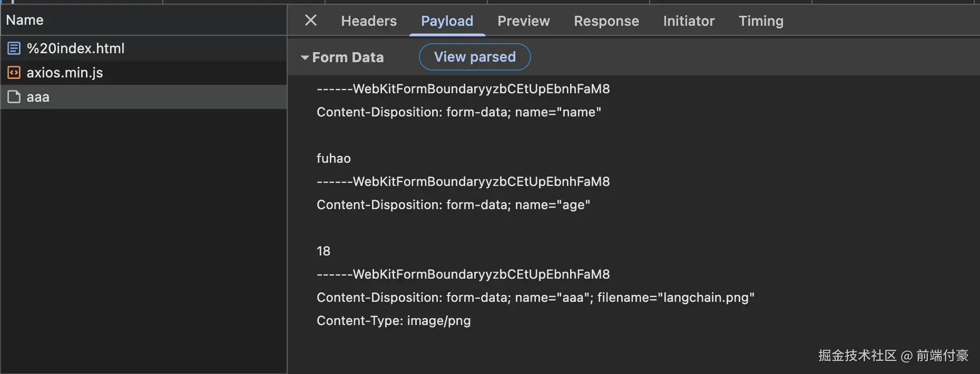Close the request details pane
The image size is (980, 374).
point(311,21)
